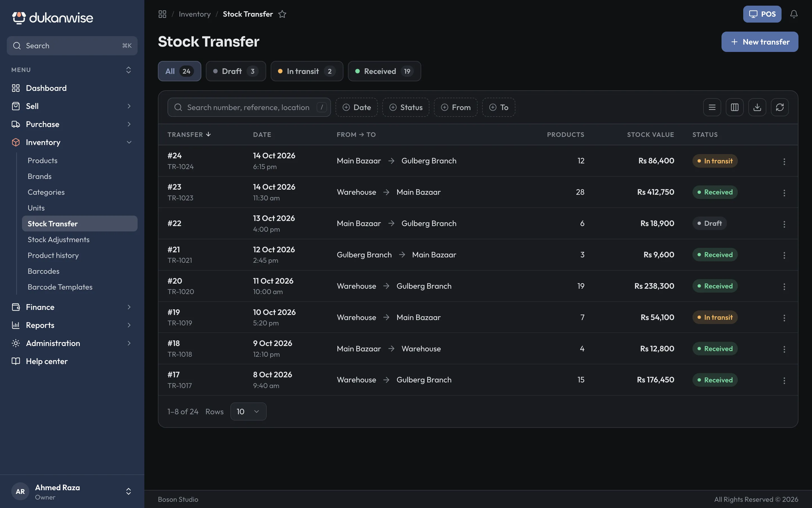Image resolution: width=812 pixels, height=508 pixels.
Task: Click stock value Rs 412,750
Action: click(x=655, y=192)
